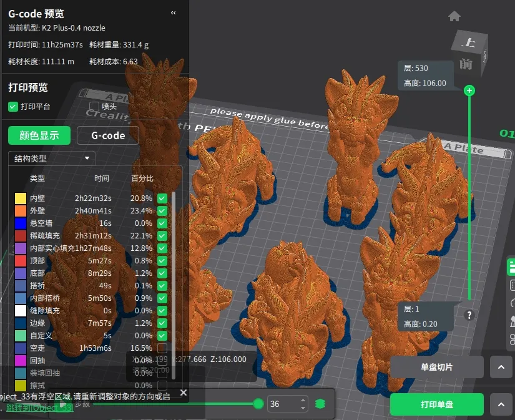Click the 当前机型 K2 Plus-0.4 nozzle text

56,28
